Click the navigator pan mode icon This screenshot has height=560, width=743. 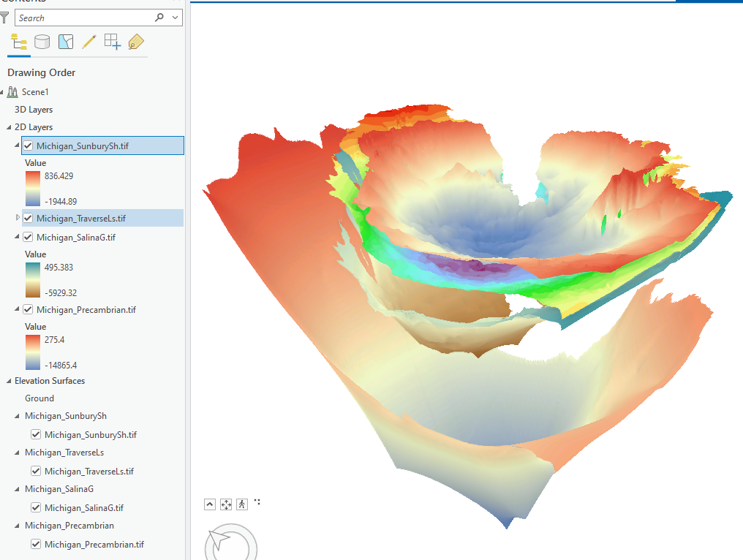(226, 504)
